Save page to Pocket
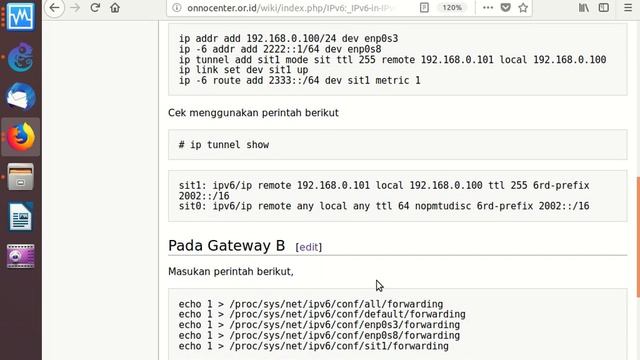Image resolution: width=640 pixels, height=360 pixels. 505,8
